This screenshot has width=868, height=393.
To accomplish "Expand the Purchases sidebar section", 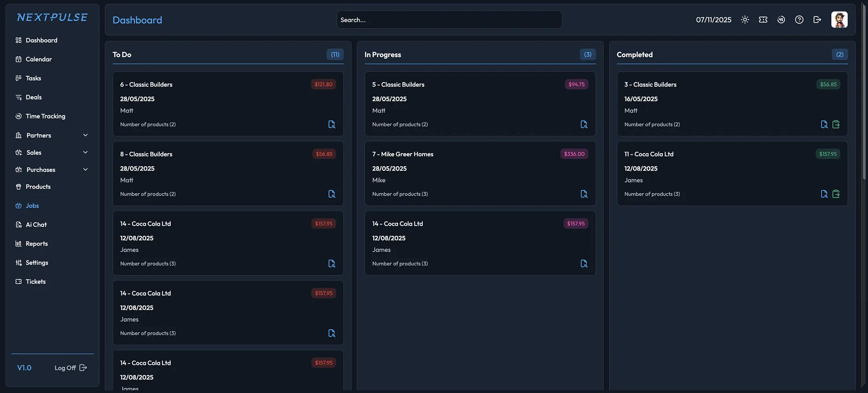I will pyautogui.click(x=85, y=169).
